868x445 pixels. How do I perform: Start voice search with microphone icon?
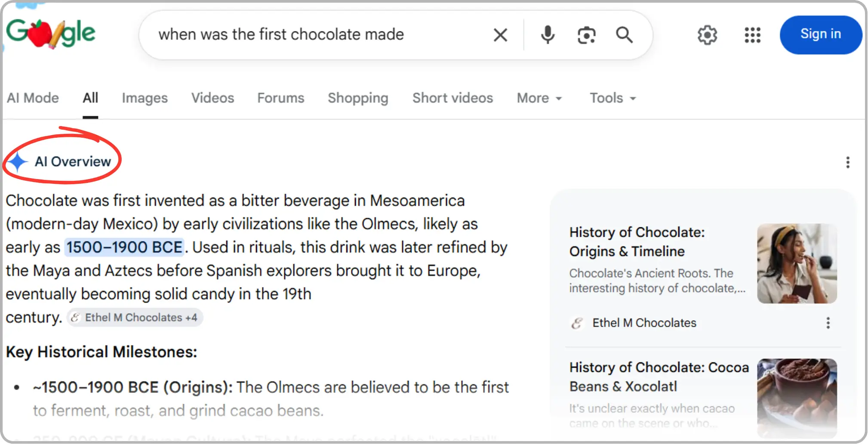[548, 35]
